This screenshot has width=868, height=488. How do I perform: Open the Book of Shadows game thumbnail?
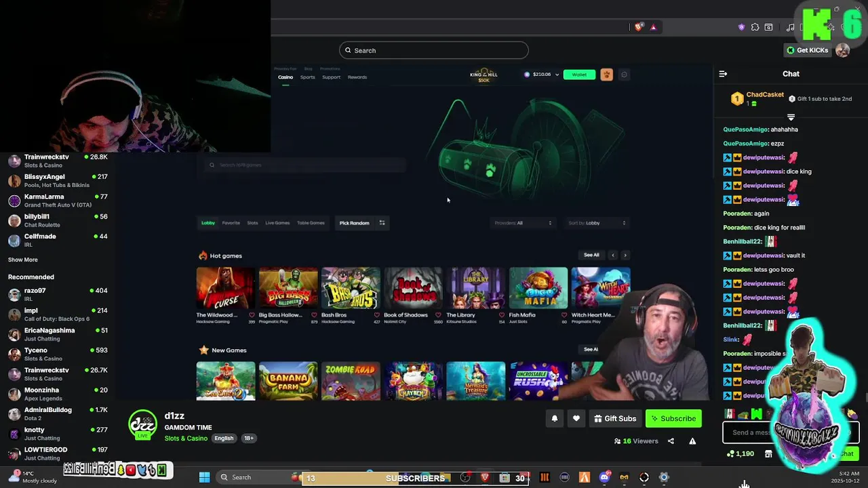click(413, 288)
